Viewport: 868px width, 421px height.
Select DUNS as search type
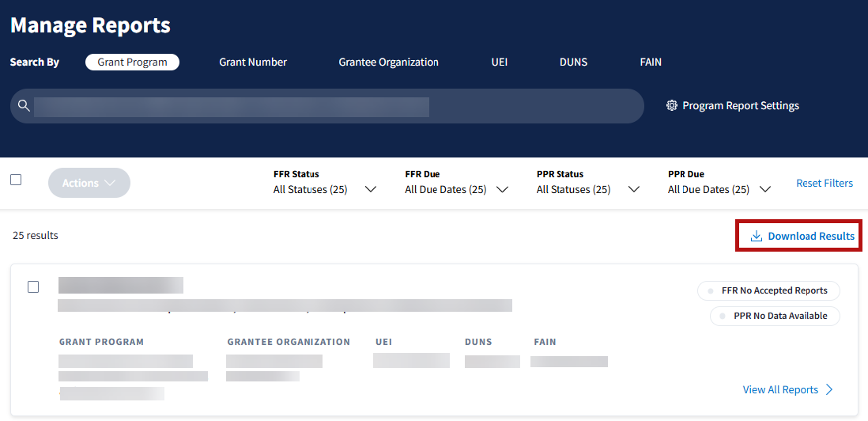[x=573, y=62]
